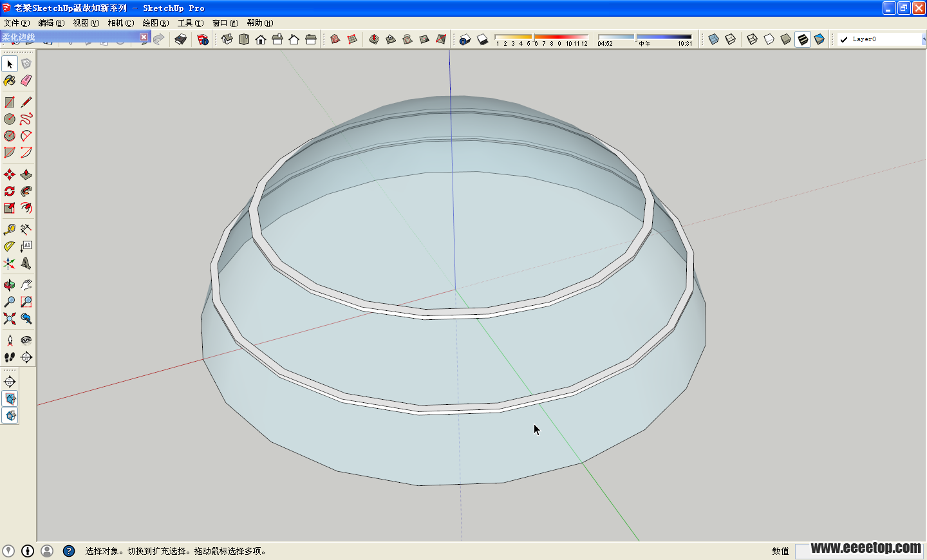
Task: Toggle Back Edges style
Action: [731, 39]
